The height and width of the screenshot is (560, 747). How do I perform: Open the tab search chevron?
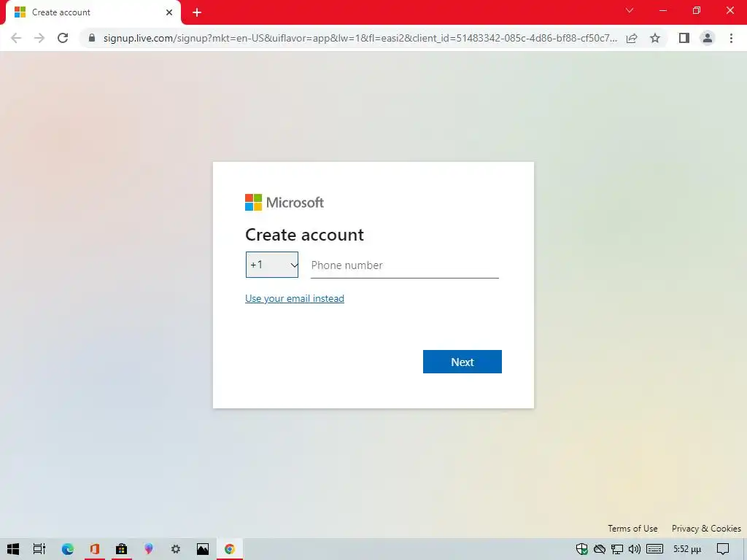click(x=630, y=10)
